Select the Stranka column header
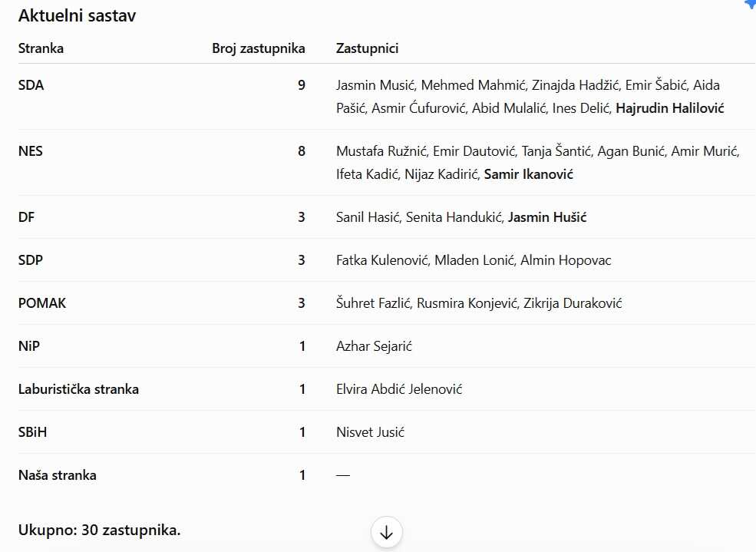Screen dimensions: 756x552 [41, 48]
